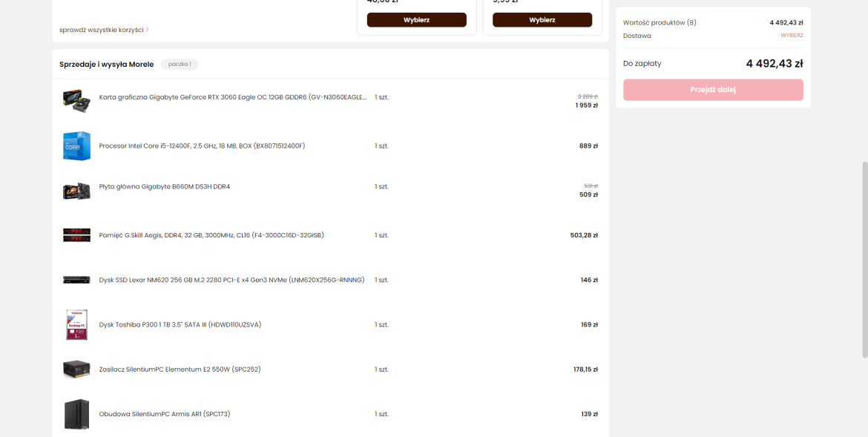
Task: Open the Zasilacz SilentiumPC Elementum E2 550W link
Action: point(180,369)
